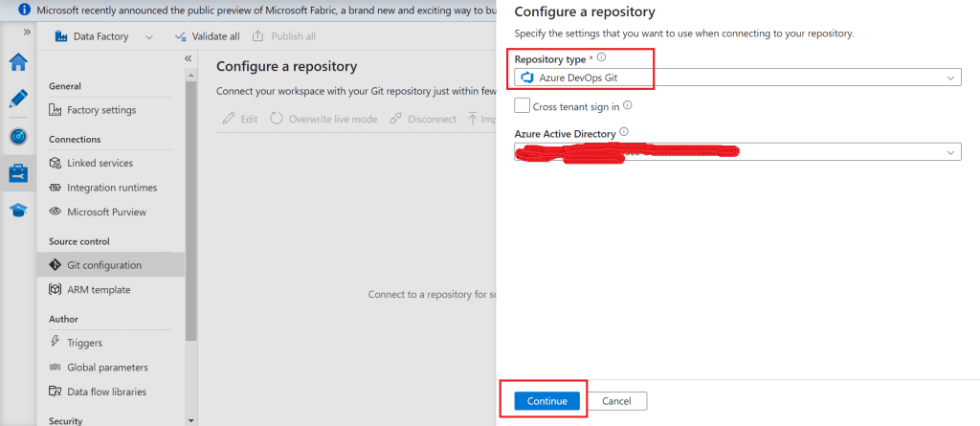
Task: Open the Home hub icon
Action: pos(18,62)
